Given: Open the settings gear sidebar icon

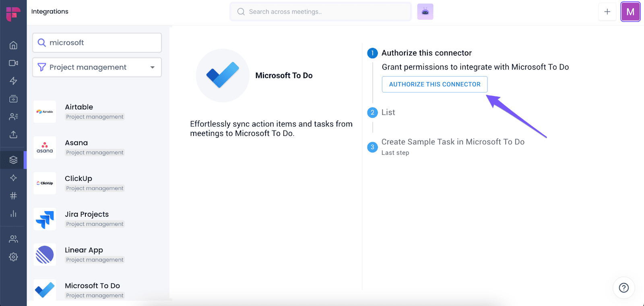Looking at the screenshot, I should [13, 257].
